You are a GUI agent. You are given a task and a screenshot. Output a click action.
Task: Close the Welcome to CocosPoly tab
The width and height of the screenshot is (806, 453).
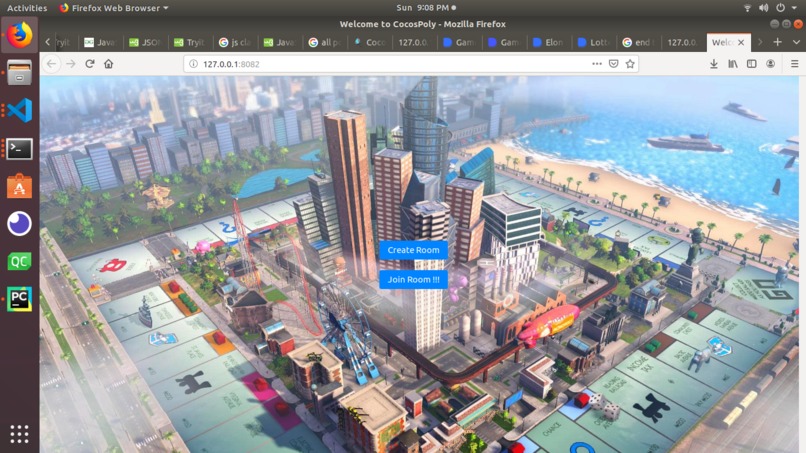coord(741,43)
